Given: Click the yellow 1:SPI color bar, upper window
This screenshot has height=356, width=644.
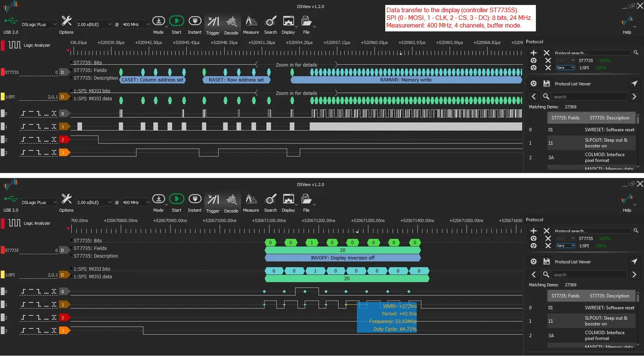Looking at the screenshot, I should [x=3, y=97].
